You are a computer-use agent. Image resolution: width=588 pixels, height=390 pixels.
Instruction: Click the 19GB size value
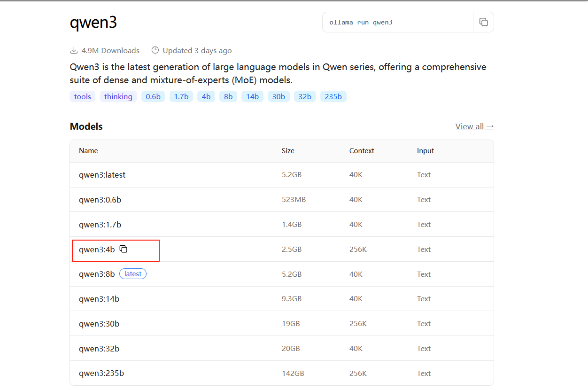pos(291,324)
